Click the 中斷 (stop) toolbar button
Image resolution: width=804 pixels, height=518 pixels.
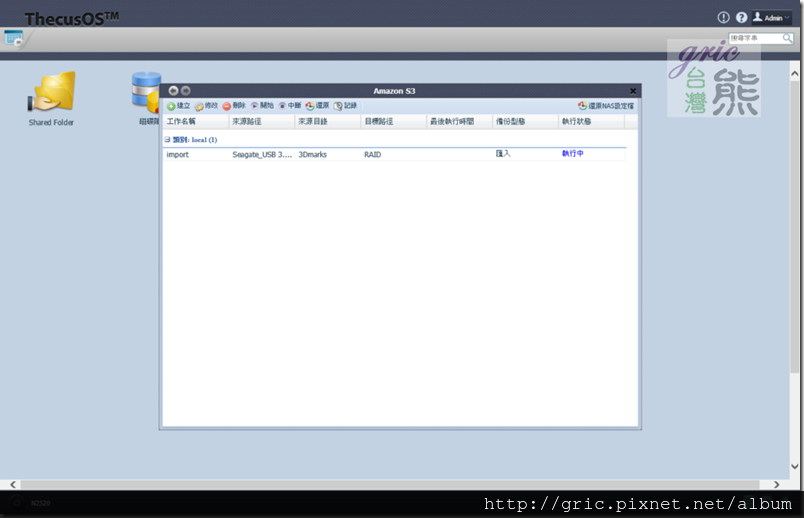[x=290, y=106]
